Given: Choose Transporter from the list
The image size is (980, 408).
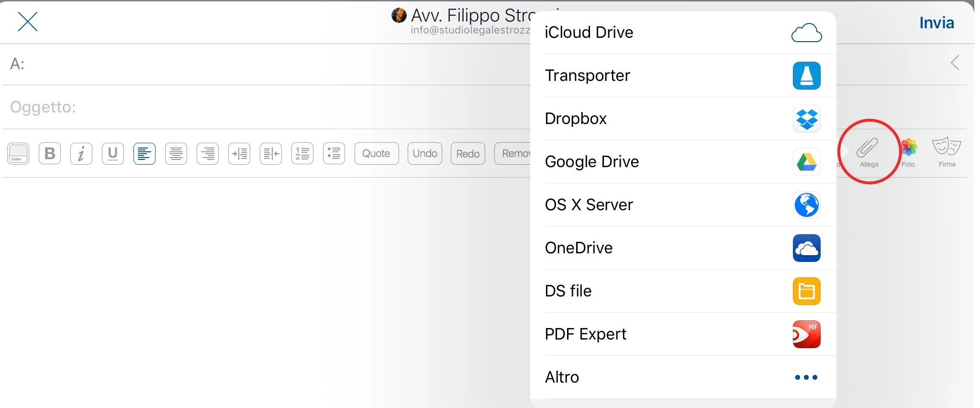Looking at the screenshot, I should 683,76.
